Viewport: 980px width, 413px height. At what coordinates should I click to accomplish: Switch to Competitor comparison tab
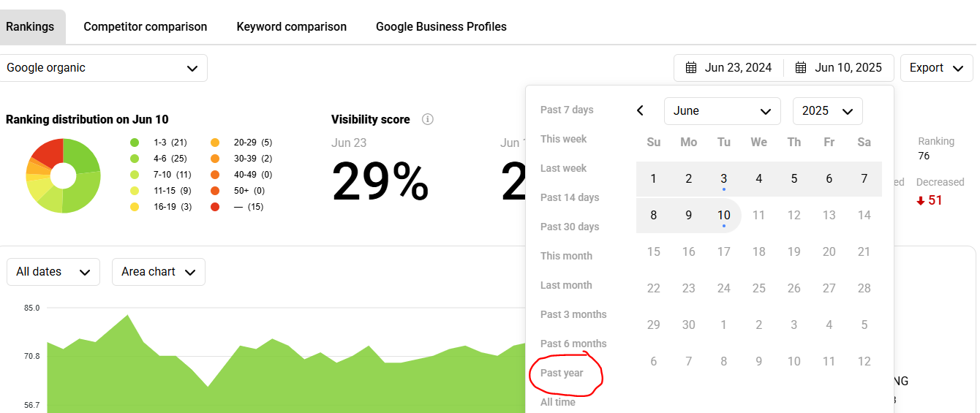145,27
